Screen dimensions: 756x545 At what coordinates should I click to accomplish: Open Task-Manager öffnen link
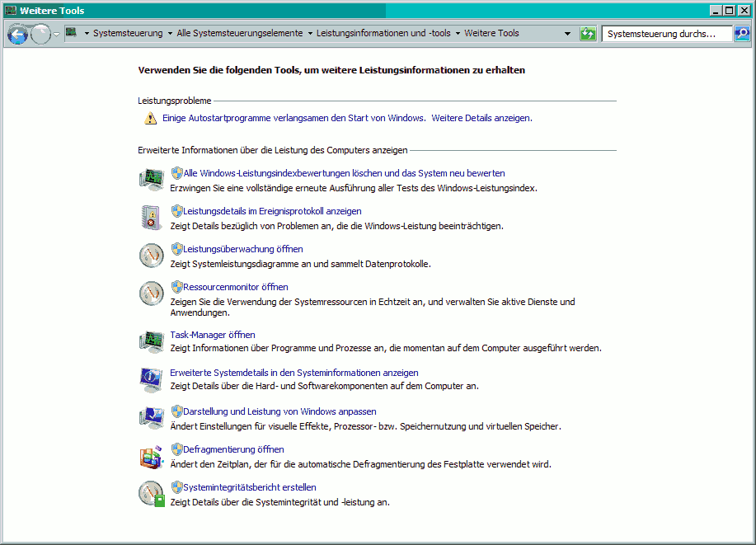213,335
